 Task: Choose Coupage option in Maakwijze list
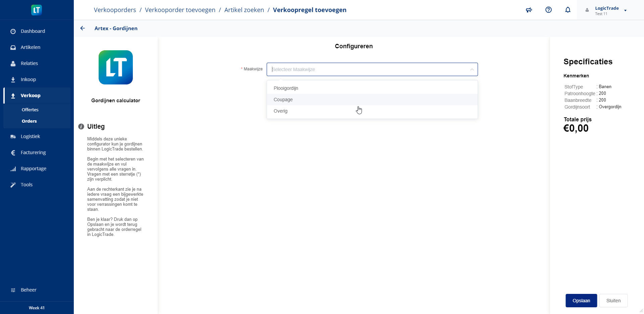(283, 100)
